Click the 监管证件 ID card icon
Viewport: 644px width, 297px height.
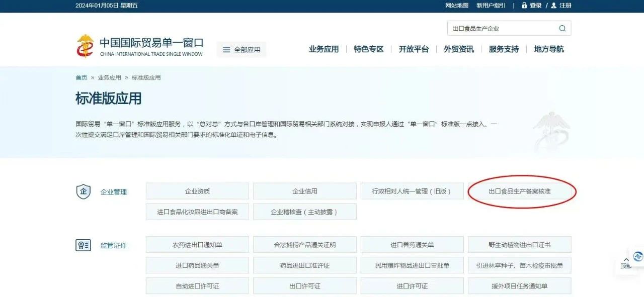[x=83, y=245]
